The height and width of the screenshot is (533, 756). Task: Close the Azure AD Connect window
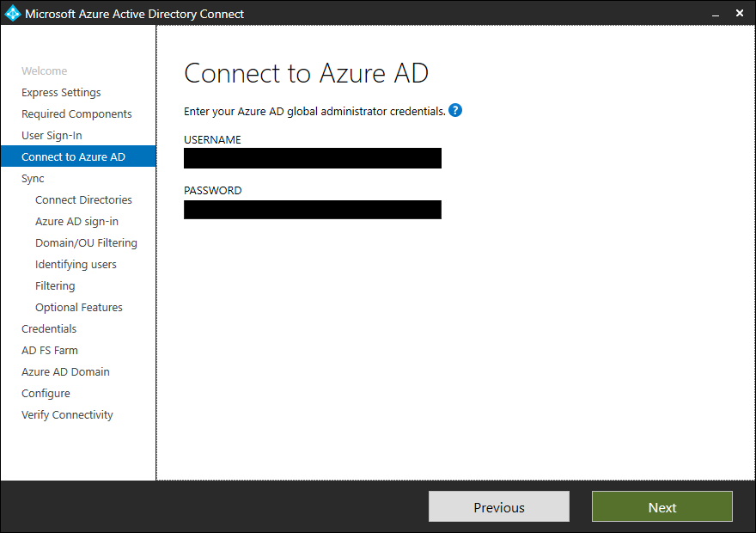(739, 14)
